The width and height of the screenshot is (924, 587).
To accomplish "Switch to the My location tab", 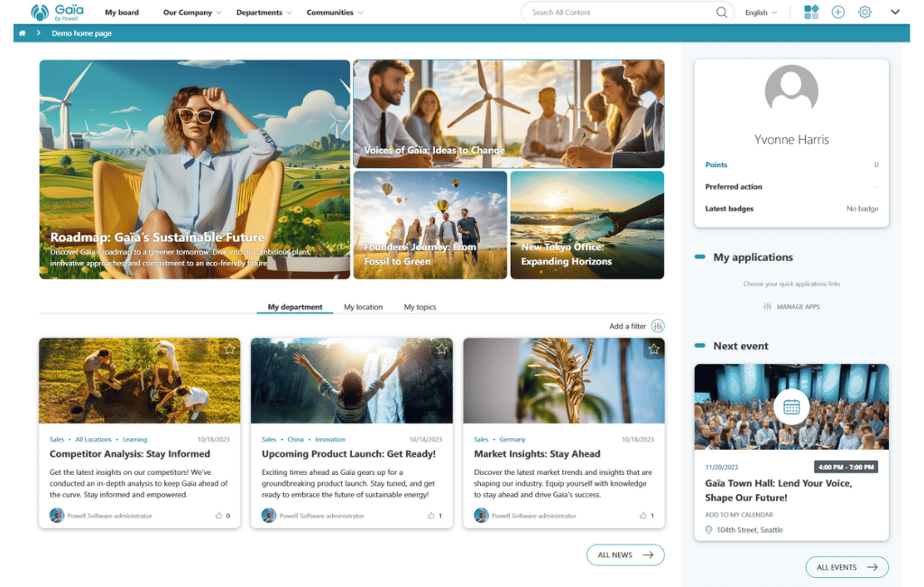I will point(363,307).
